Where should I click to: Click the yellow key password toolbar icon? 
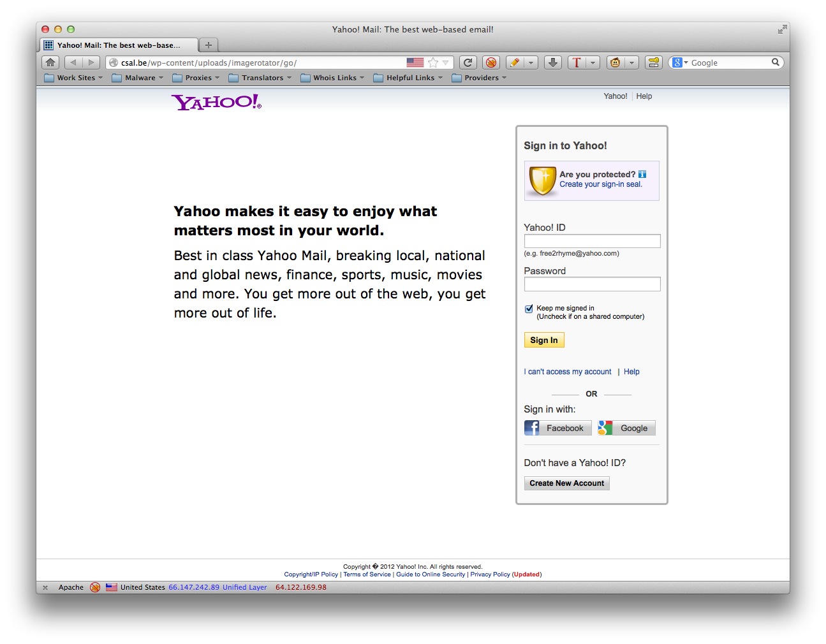click(x=654, y=62)
